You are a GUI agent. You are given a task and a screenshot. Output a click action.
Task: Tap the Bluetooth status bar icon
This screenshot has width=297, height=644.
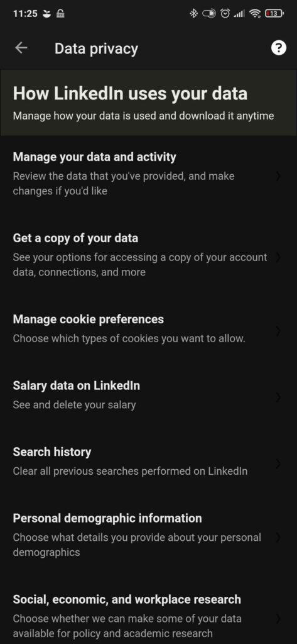[193, 14]
